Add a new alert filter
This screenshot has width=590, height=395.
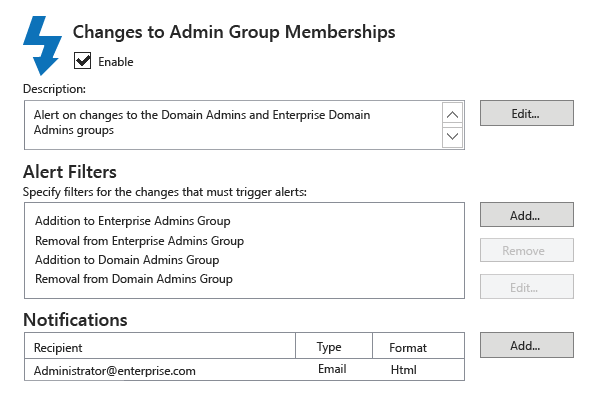[527, 215]
